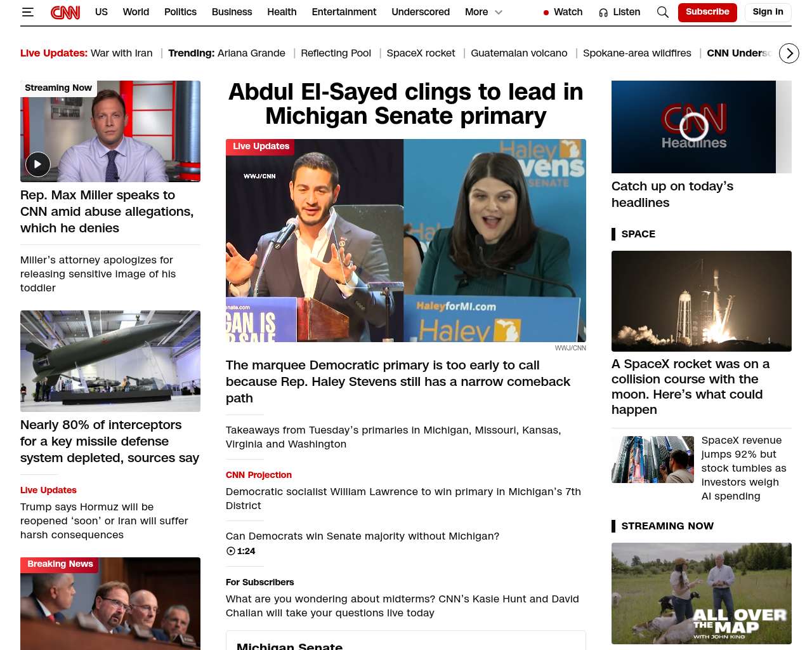Screen dimensions: 812x650
Task: Open the SpaceX rocket launch photo
Action: [702, 301]
